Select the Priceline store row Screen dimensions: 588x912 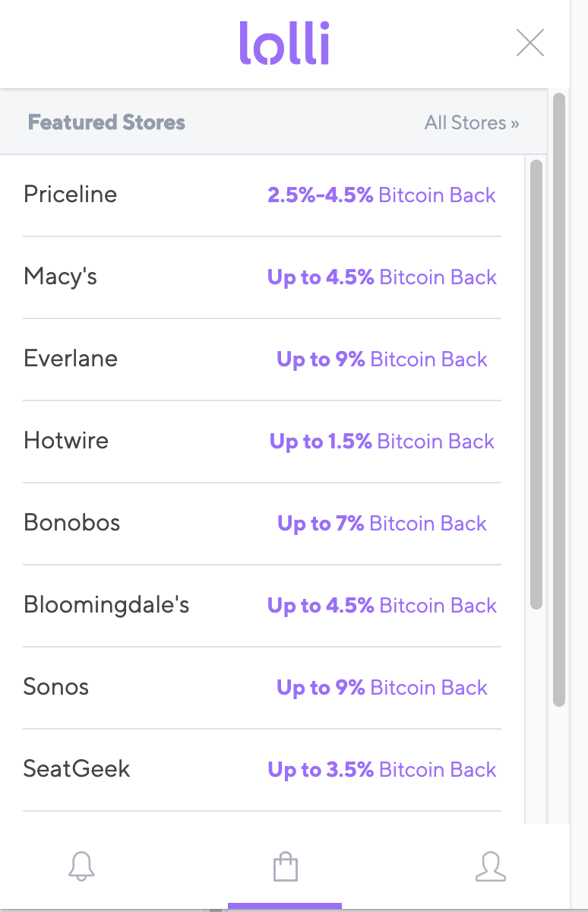(x=71, y=195)
